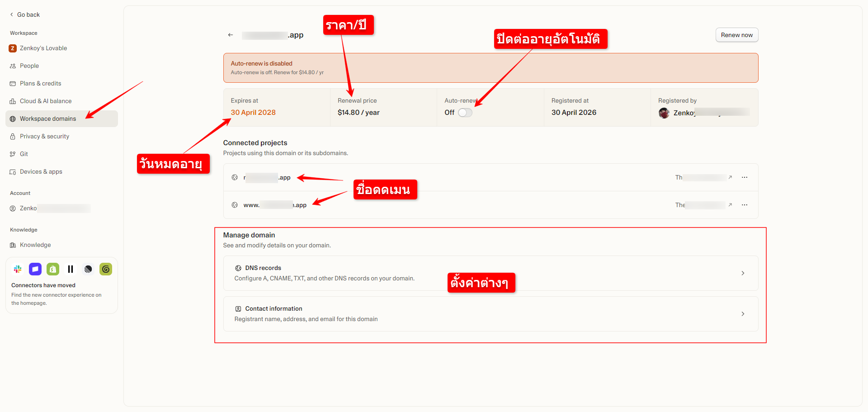Click the back arrow beside the domain name
The width and height of the screenshot is (868, 412).
[231, 35]
